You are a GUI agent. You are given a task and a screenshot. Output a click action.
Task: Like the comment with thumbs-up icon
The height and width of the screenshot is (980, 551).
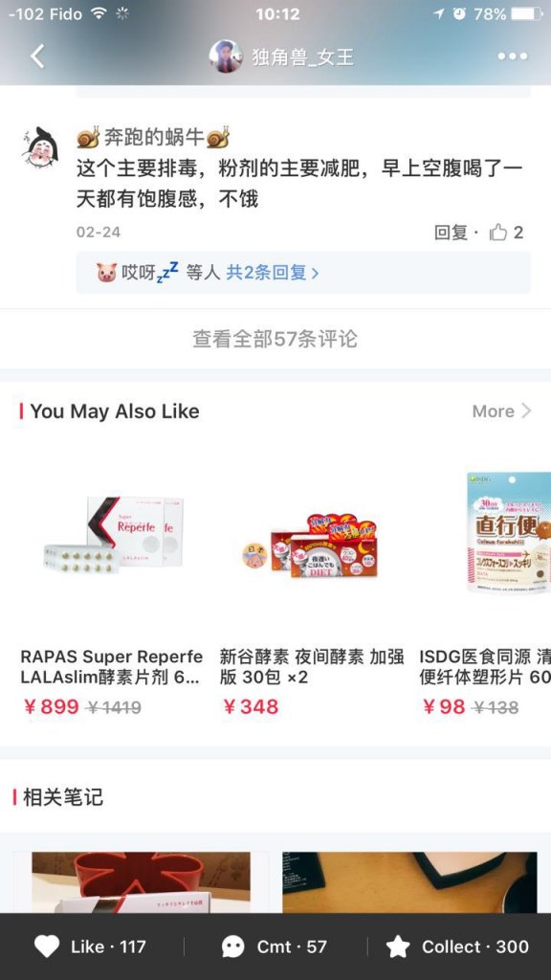[498, 233]
